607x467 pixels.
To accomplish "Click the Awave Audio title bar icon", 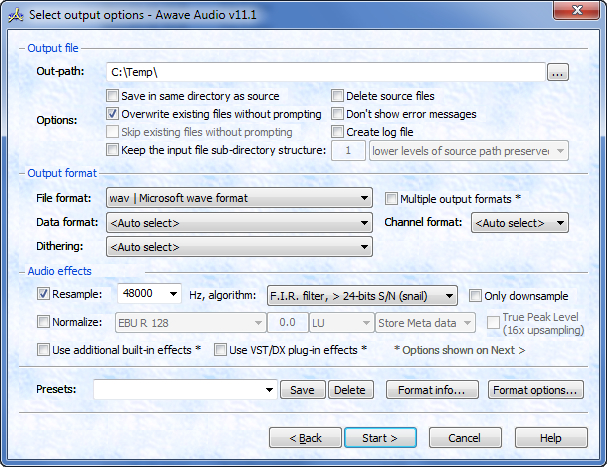I will click(x=16, y=15).
